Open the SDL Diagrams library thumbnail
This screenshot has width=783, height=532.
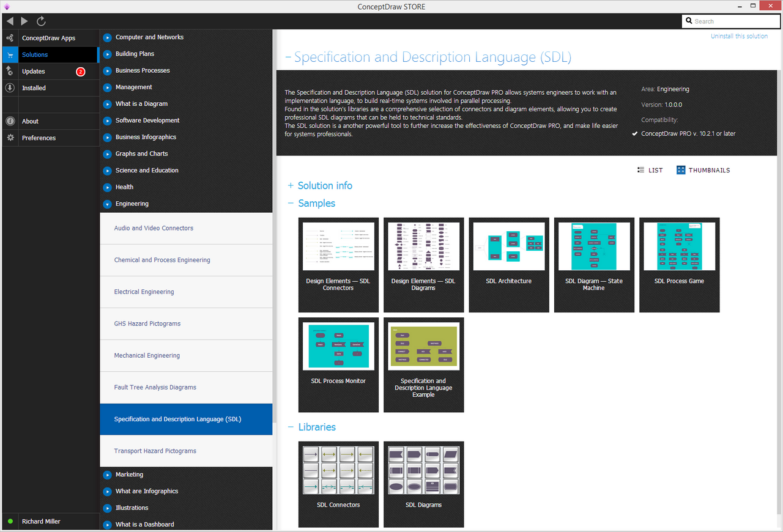click(423, 484)
